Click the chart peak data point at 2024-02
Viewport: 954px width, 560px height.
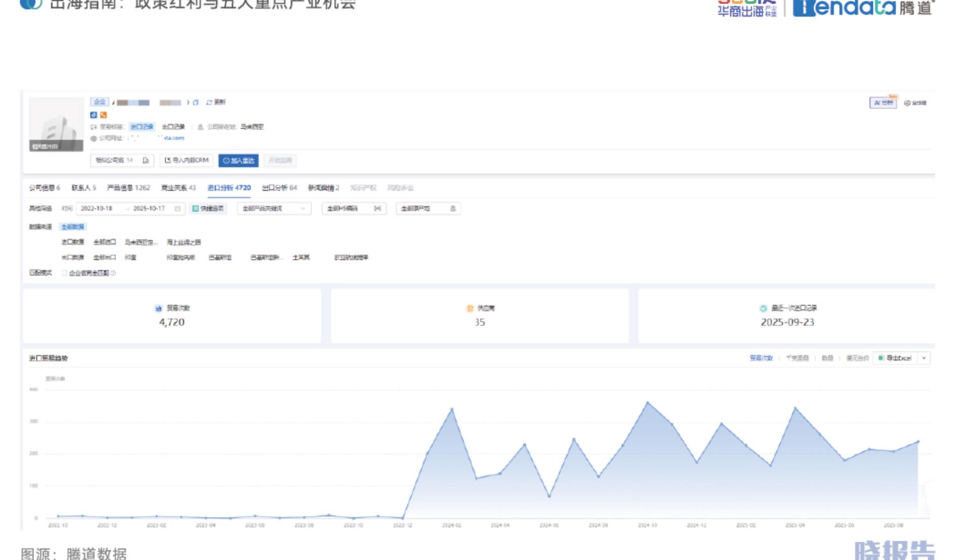pyautogui.click(x=452, y=409)
